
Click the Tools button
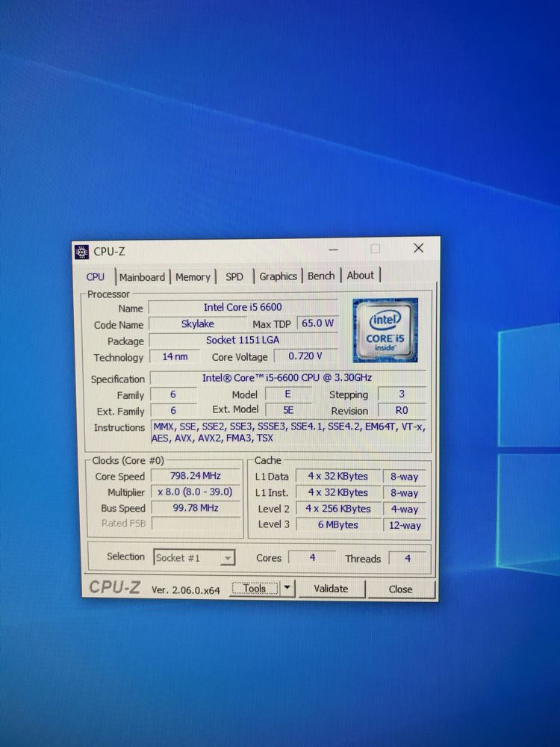coord(255,589)
